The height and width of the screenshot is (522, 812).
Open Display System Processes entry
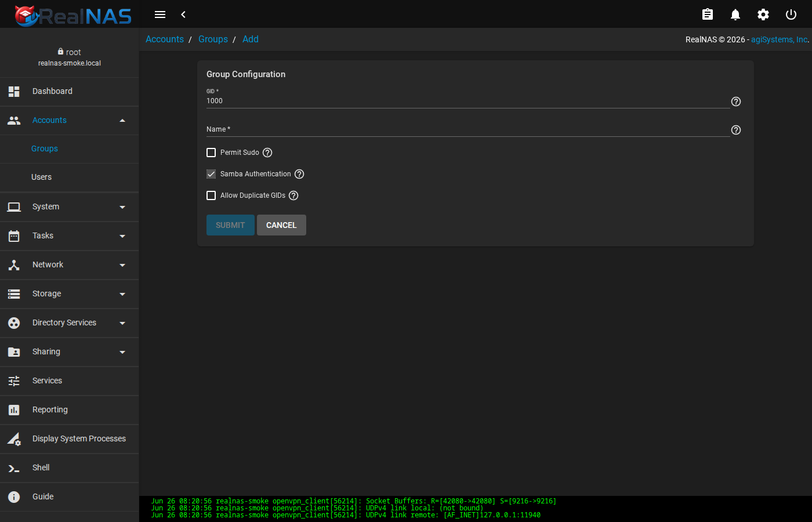coord(70,439)
